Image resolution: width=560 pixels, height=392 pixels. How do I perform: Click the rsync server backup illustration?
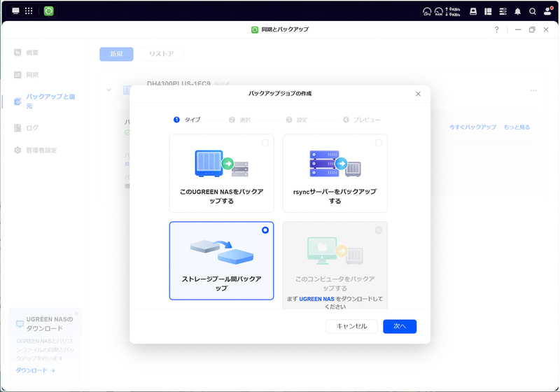335,164
